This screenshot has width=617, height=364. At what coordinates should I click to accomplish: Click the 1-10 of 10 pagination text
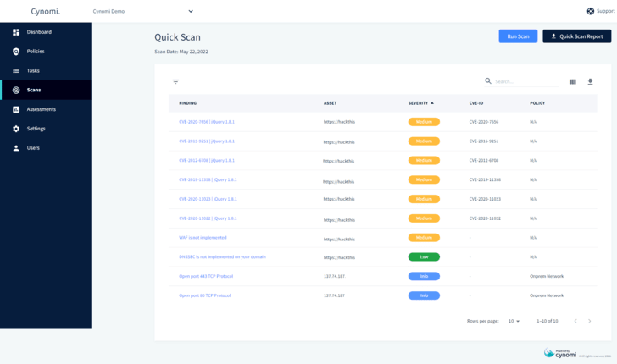[547, 321]
